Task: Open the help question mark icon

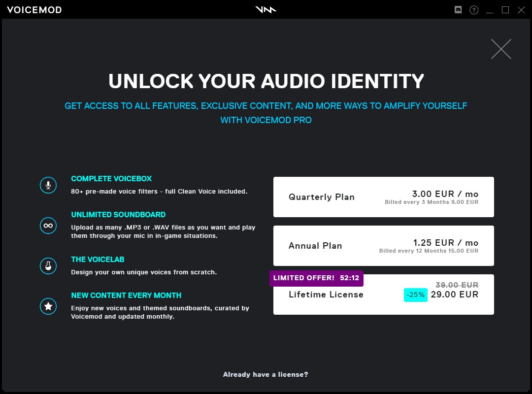Action: tap(474, 10)
